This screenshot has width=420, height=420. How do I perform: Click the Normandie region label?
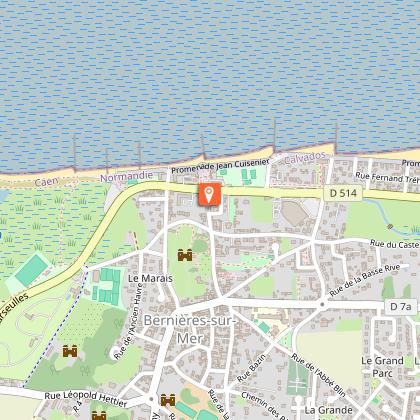click(126, 176)
